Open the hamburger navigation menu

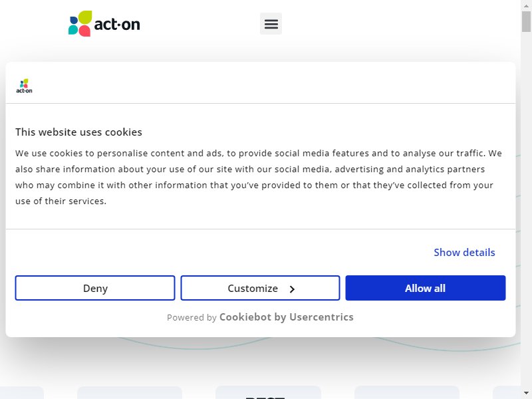(x=271, y=24)
